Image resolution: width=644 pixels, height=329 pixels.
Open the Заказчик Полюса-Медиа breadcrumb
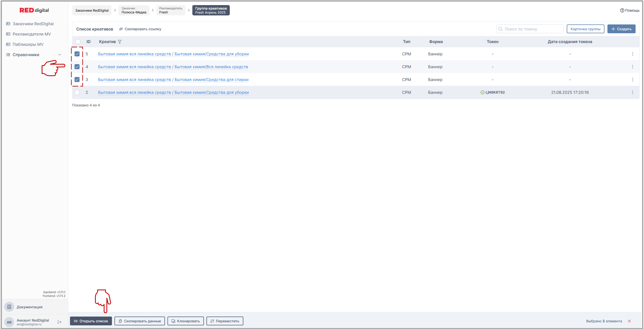(134, 10)
